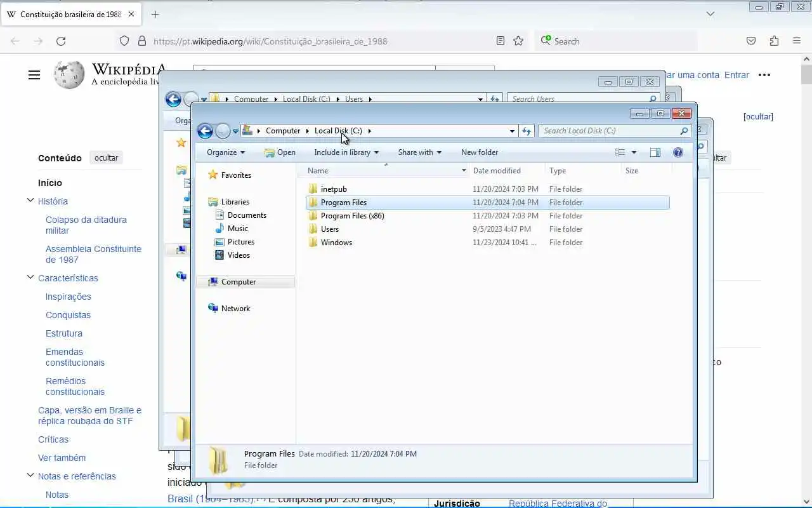Select the inetpub folder
Viewport: 812px width, 508px height.
pos(334,189)
